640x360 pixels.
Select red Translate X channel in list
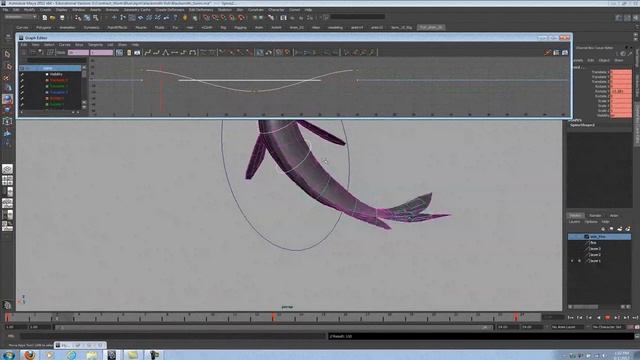coord(59,80)
